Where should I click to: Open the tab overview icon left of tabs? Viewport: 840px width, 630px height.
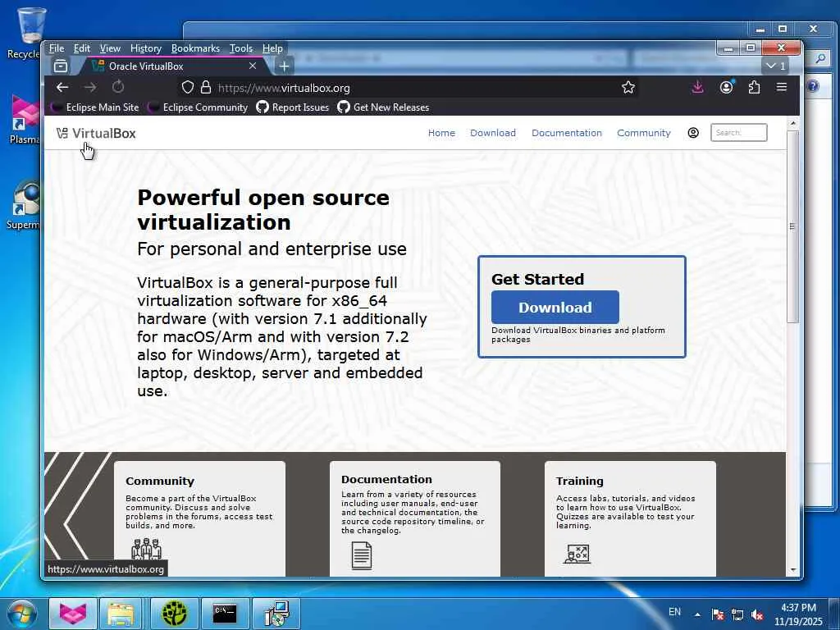61,66
